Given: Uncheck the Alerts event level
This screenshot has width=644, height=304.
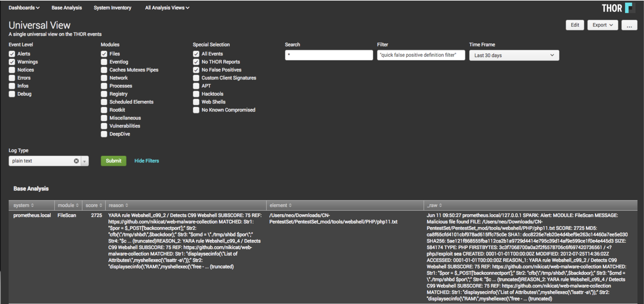Looking at the screenshot, I should (x=12, y=54).
